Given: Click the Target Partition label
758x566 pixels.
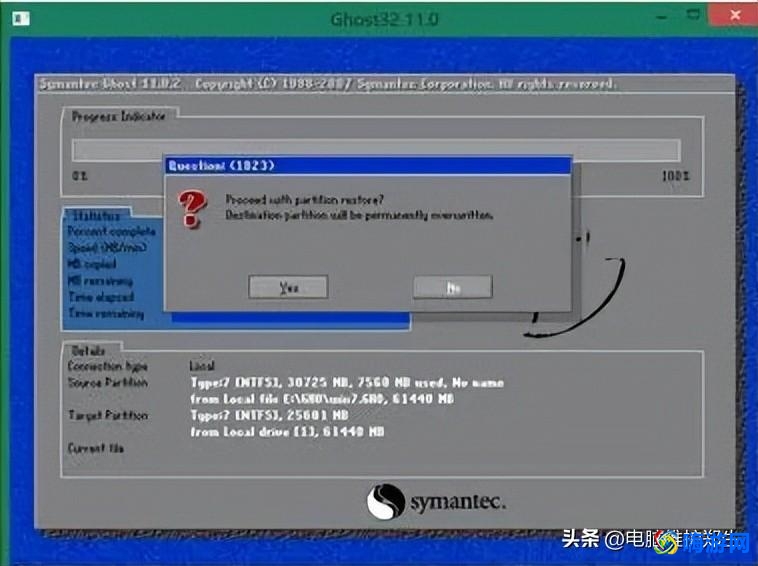Looking at the screenshot, I should (x=108, y=415).
